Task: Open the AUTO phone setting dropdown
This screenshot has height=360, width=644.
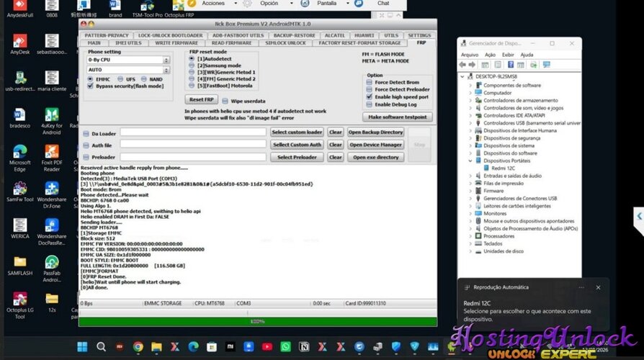Action: coord(128,70)
